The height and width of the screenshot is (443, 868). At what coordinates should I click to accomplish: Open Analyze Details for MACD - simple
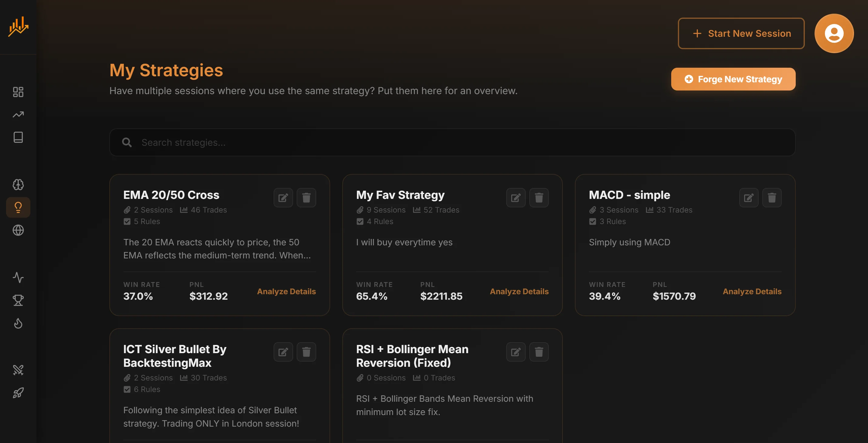coord(752,291)
